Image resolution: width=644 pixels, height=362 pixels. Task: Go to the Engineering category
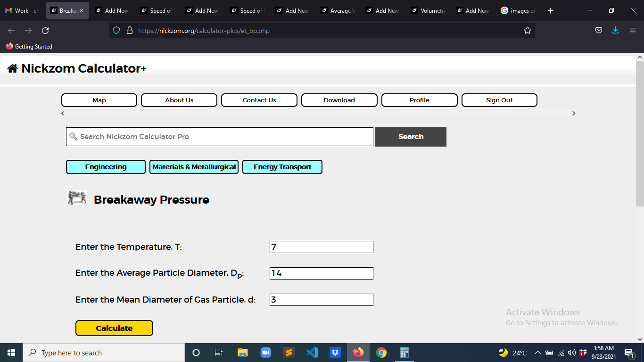(x=106, y=167)
